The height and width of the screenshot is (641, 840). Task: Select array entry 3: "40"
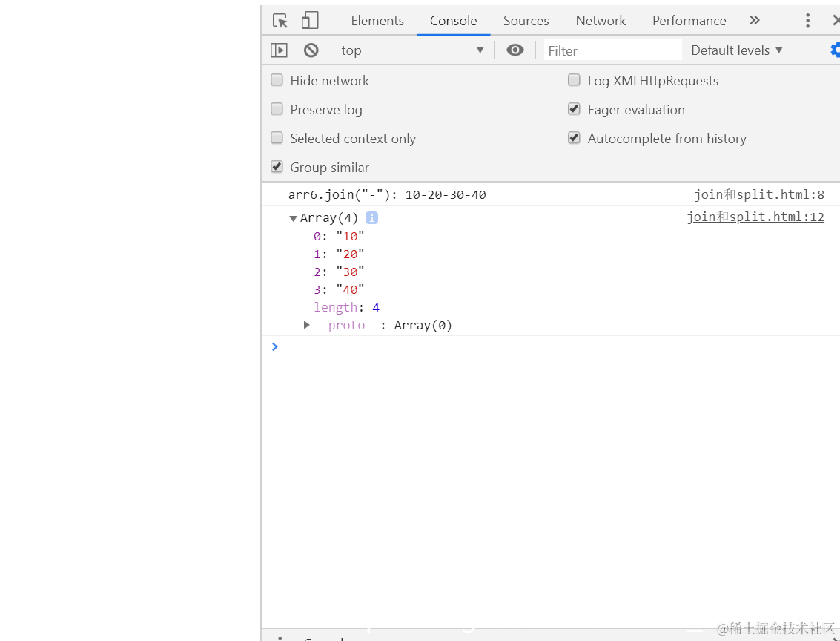(339, 289)
